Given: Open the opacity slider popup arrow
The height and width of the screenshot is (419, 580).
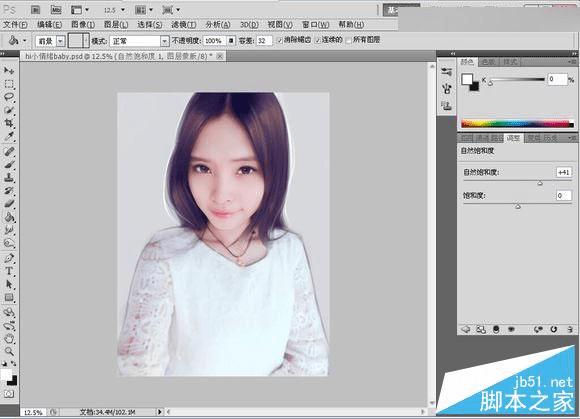Looking at the screenshot, I should tap(231, 41).
